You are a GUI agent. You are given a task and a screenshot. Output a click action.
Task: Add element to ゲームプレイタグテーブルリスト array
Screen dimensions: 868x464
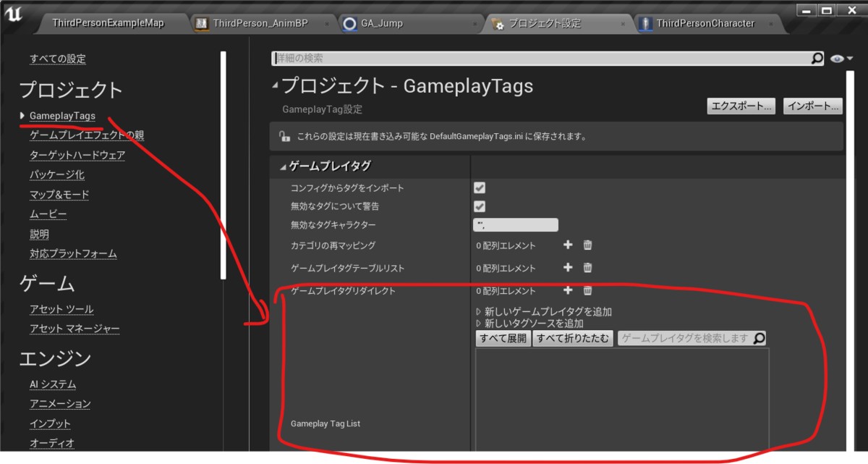pos(568,268)
